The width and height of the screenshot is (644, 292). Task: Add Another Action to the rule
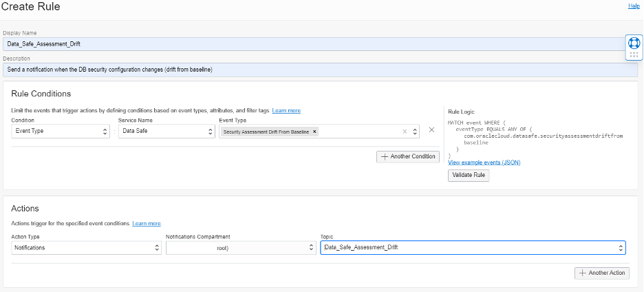coord(601,273)
